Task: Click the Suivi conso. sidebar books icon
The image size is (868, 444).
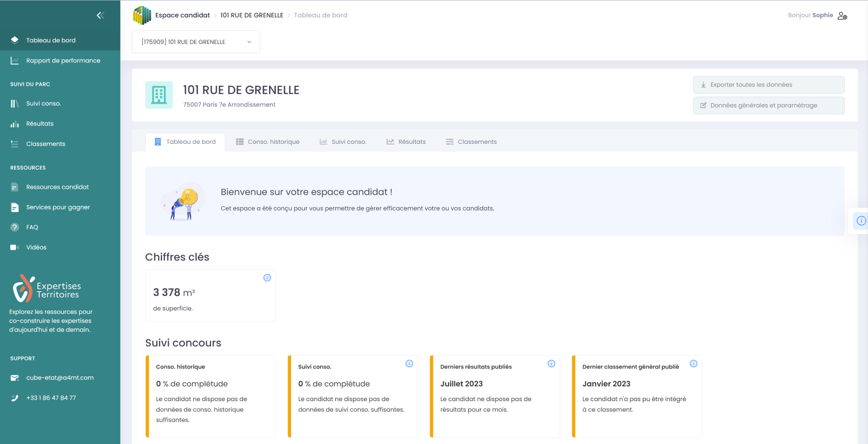Action: click(15, 104)
